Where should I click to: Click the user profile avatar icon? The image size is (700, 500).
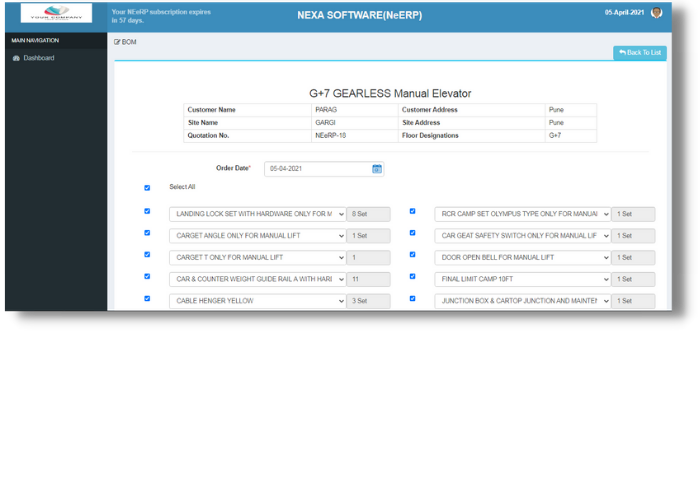(656, 12)
